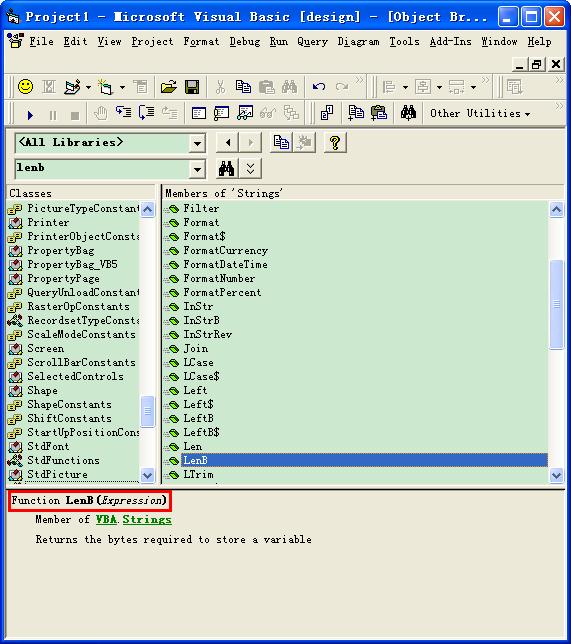The height and width of the screenshot is (644, 571).
Task: Select the InStrRev member
Action: click(207, 334)
